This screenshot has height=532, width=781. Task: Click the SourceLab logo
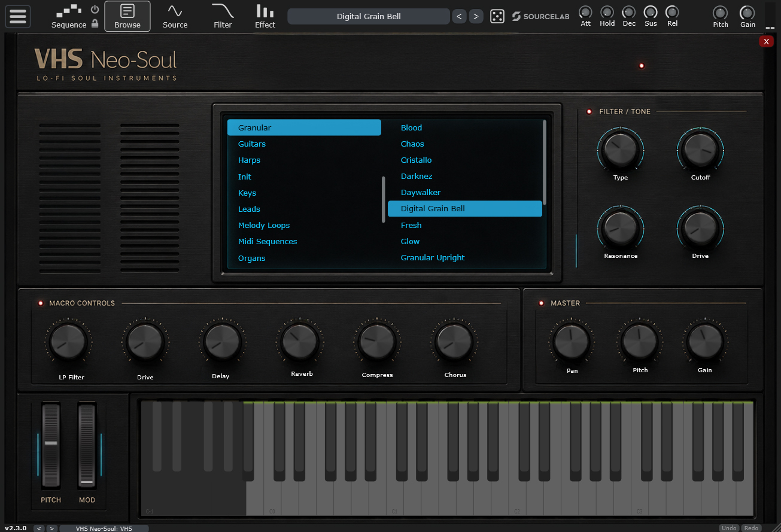coord(540,16)
